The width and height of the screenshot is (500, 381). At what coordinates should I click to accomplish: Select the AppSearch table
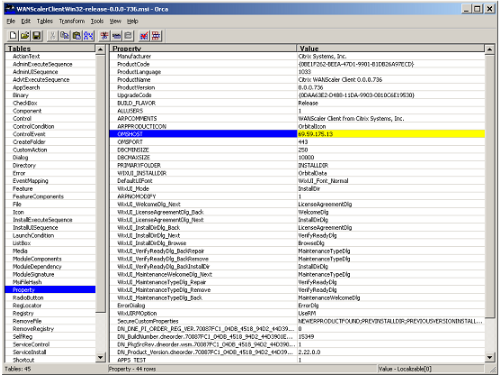click(x=26, y=87)
